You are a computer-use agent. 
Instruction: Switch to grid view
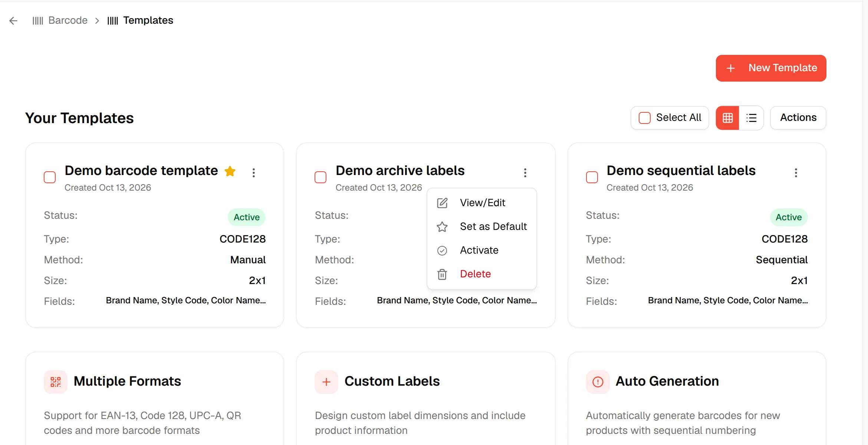point(727,118)
